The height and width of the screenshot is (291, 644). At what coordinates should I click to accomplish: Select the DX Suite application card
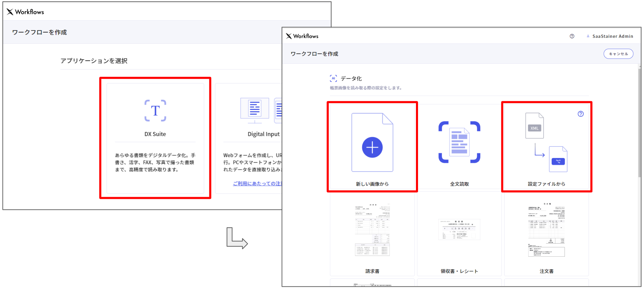(155, 138)
